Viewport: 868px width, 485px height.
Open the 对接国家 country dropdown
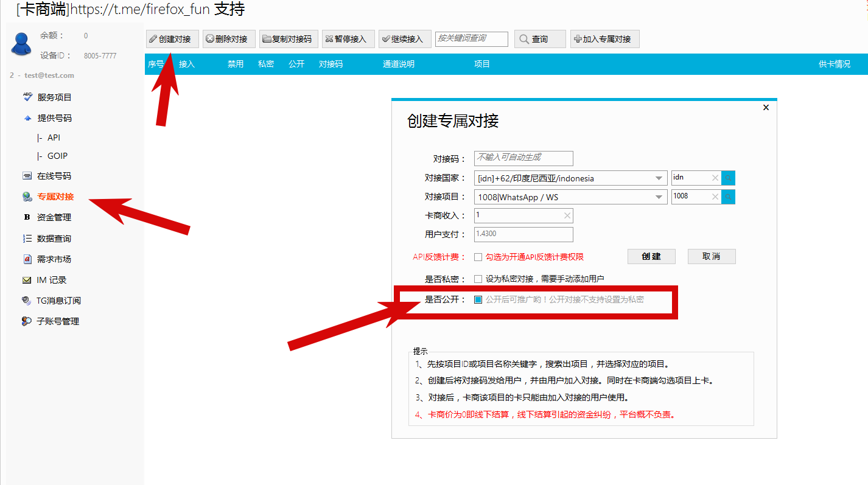point(571,178)
